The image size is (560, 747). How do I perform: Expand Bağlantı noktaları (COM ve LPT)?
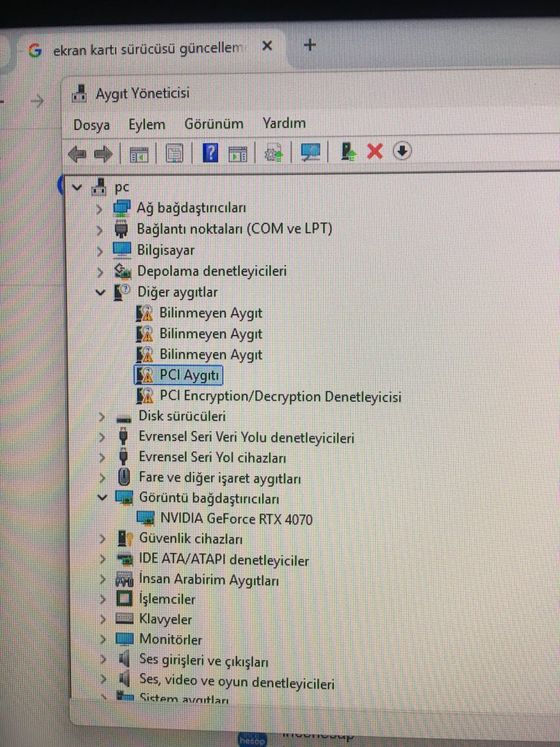tap(99, 230)
